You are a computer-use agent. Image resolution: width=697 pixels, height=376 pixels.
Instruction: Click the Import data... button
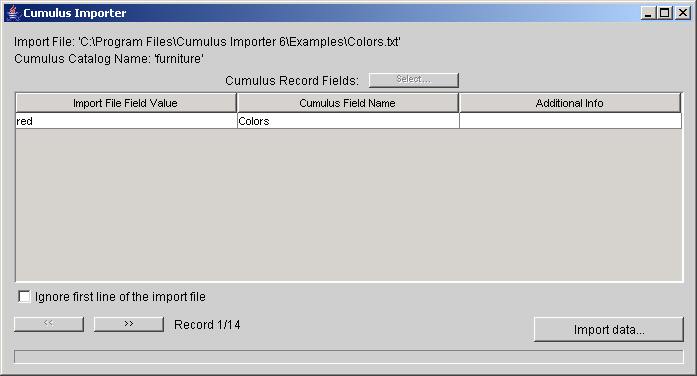(x=609, y=329)
